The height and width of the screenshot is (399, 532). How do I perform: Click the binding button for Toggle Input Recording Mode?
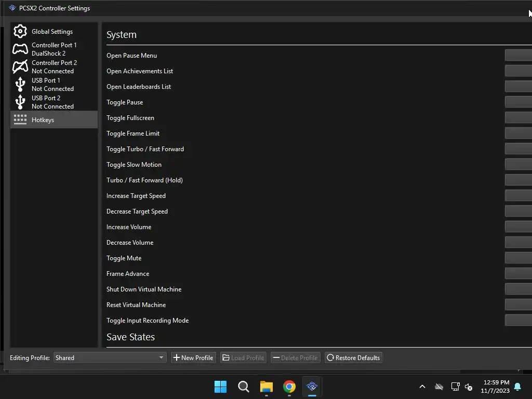click(x=518, y=320)
